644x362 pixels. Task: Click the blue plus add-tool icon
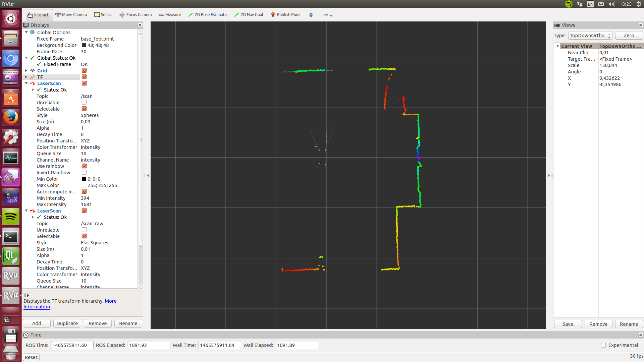[x=311, y=15]
